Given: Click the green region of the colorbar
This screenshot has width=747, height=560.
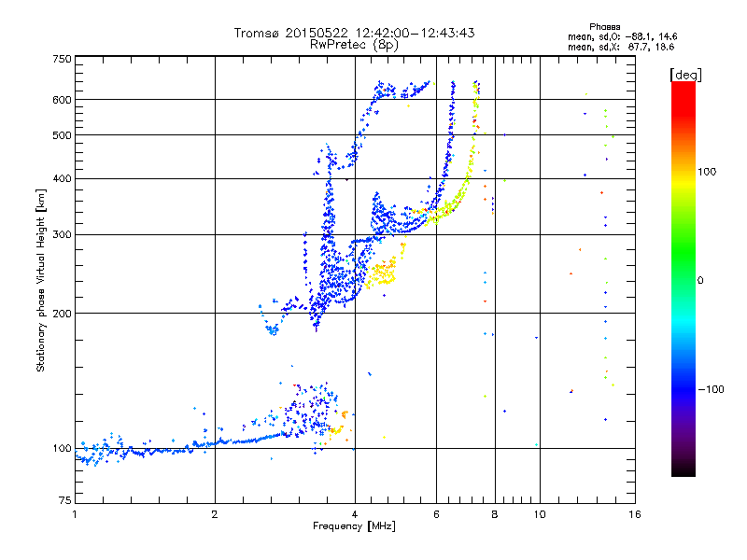Looking at the screenshot, I should tap(684, 247).
